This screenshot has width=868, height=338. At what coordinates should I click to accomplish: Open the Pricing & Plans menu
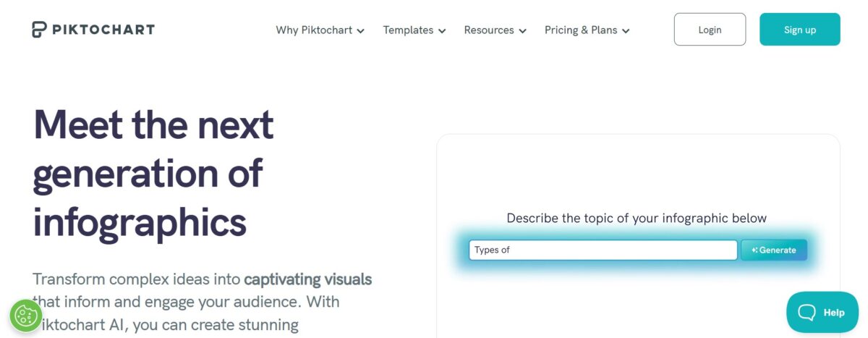581,30
